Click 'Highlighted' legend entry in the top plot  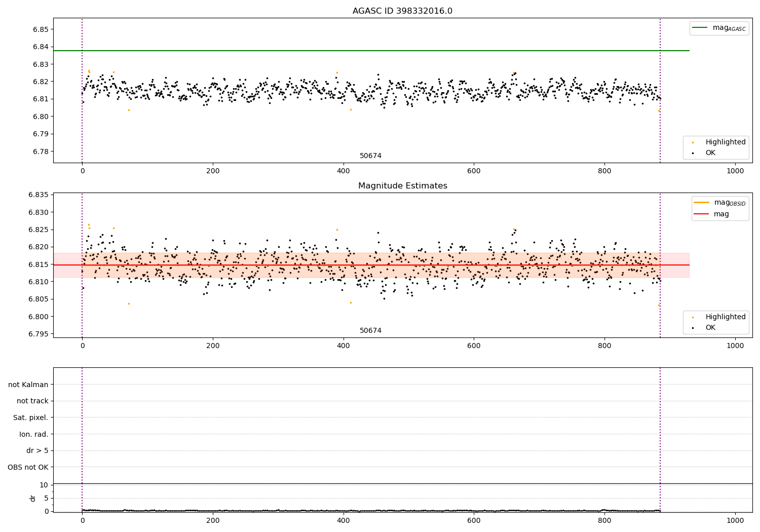[x=726, y=142]
